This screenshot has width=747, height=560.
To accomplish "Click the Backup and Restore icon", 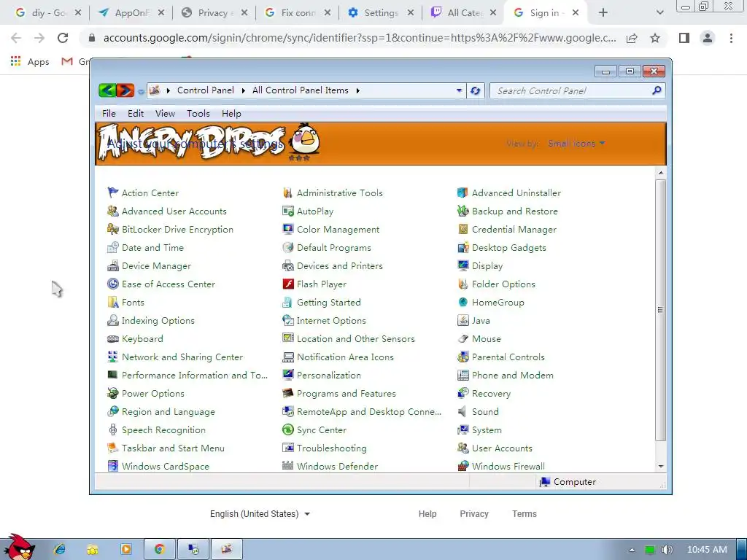I will coord(462,211).
